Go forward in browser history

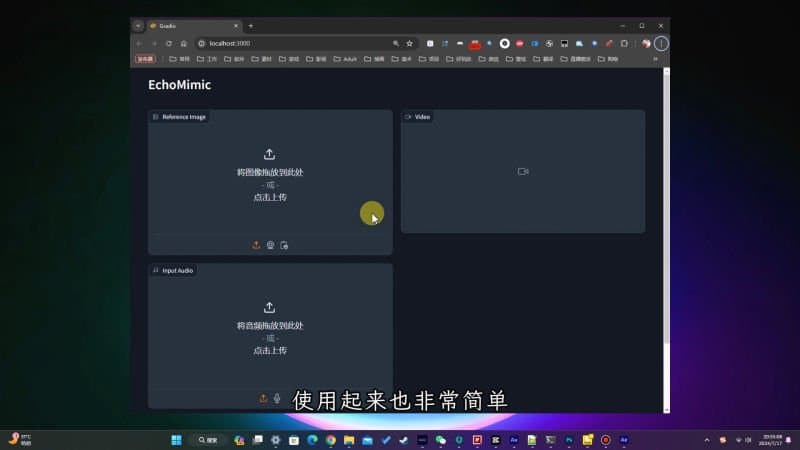coord(154,44)
